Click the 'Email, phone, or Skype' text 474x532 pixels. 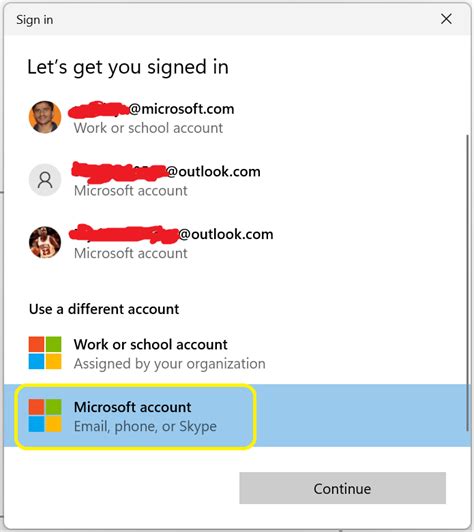point(145,426)
